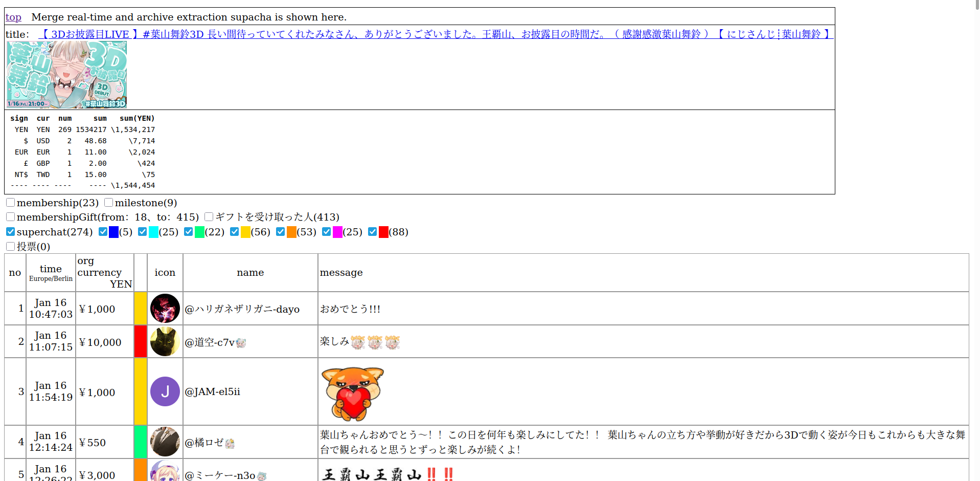
Task: Click the avatar of @ハリガネザリガニ-dayo
Action: click(165, 309)
